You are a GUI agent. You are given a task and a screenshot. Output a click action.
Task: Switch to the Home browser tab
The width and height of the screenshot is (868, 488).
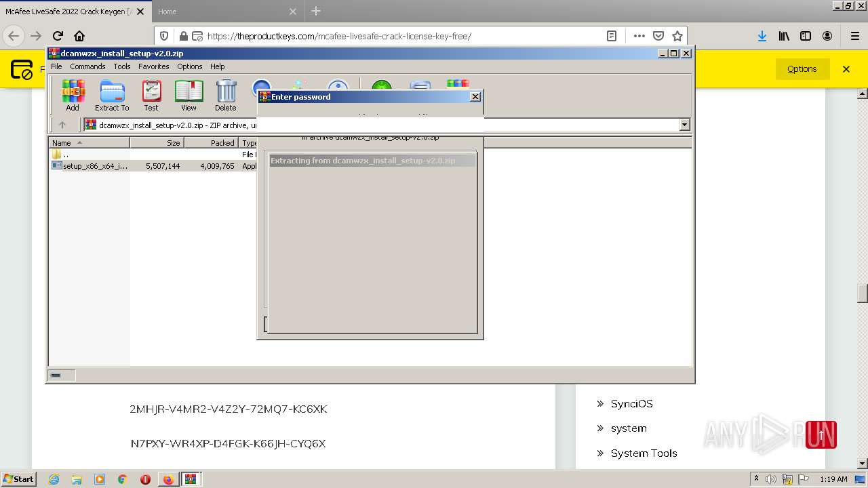pos(167,12)
